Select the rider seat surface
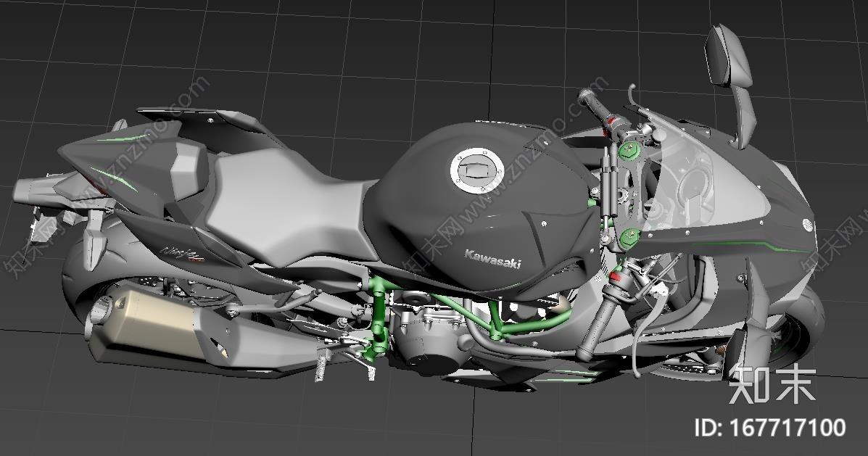This screenshot has height=456, width=868. click(290, 203)
